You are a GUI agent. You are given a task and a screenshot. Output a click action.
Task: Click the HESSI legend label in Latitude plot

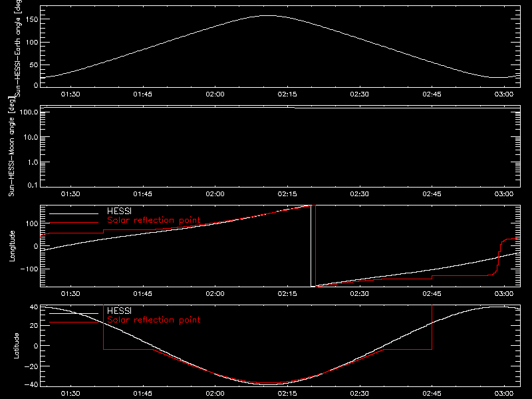(120, 311)
